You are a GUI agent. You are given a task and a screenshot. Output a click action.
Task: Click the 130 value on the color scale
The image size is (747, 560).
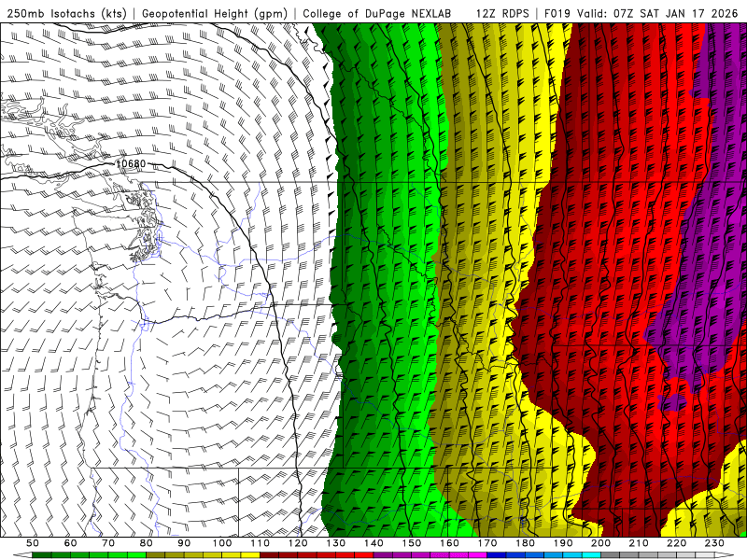336,543
